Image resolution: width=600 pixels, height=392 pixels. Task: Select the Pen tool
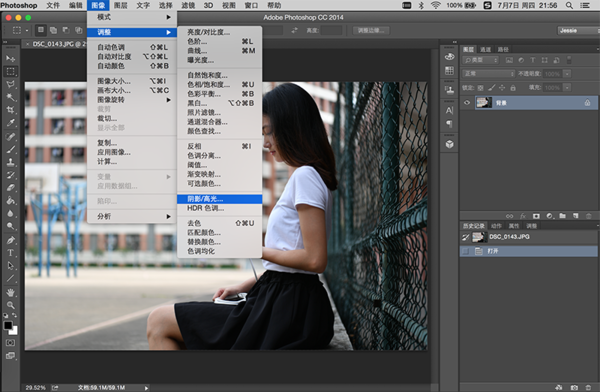click(10, 240)
